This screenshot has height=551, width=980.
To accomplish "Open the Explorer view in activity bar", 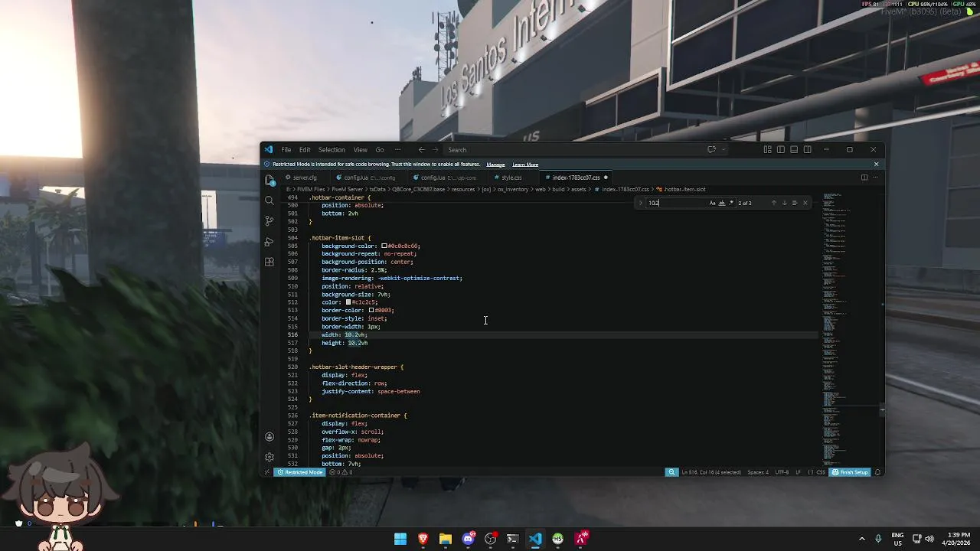I will point(269,180).
